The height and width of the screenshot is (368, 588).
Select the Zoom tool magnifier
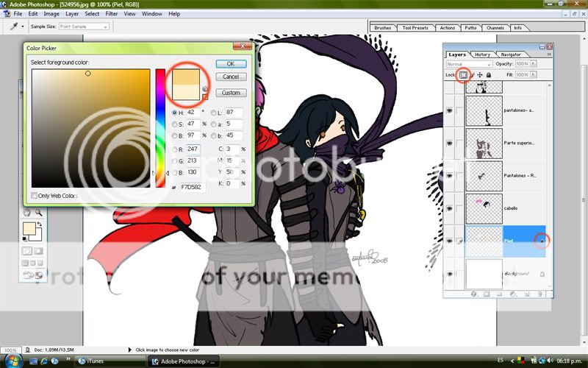coord(39,213)
